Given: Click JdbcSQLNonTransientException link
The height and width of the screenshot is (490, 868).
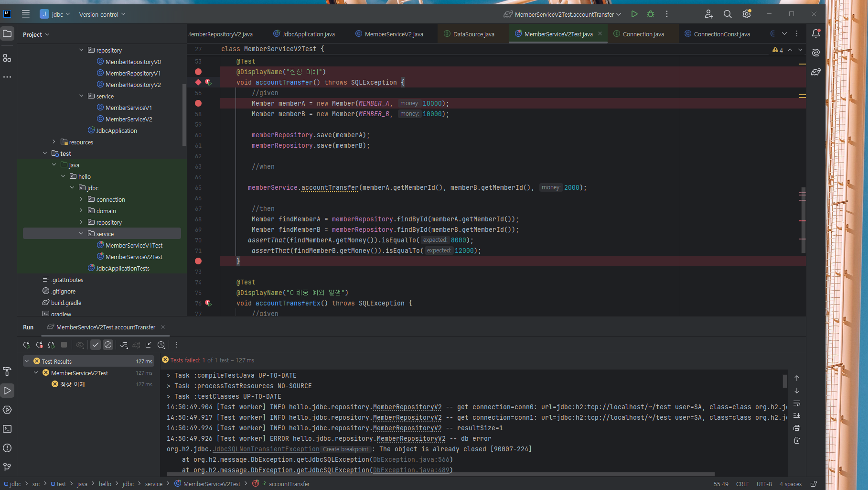Looking at the screenshot, I should [x=266, y=449].
